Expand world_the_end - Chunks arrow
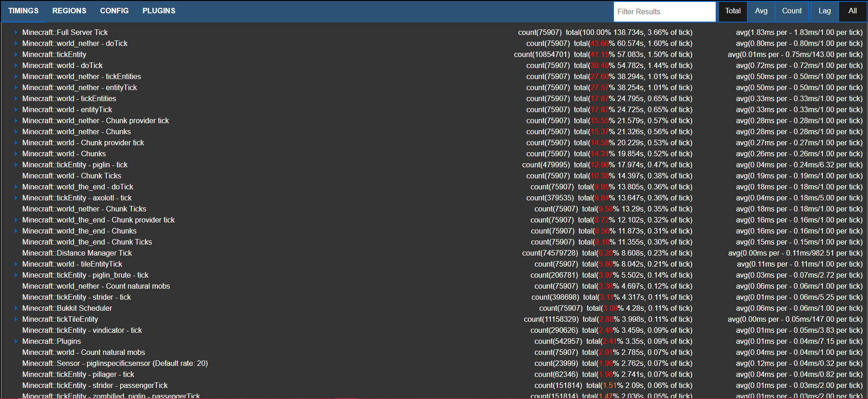868x399 pixels. (x=16, y=231)
